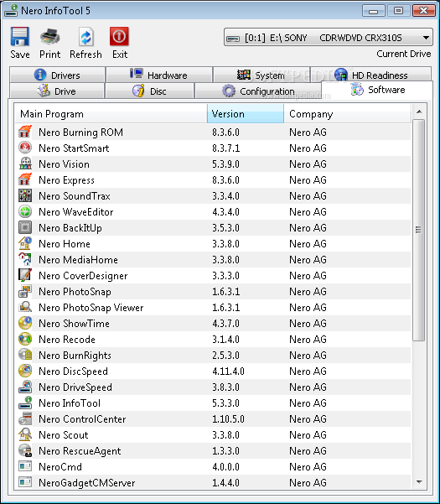Click the Refresh toolbar icon

[86, 37]
